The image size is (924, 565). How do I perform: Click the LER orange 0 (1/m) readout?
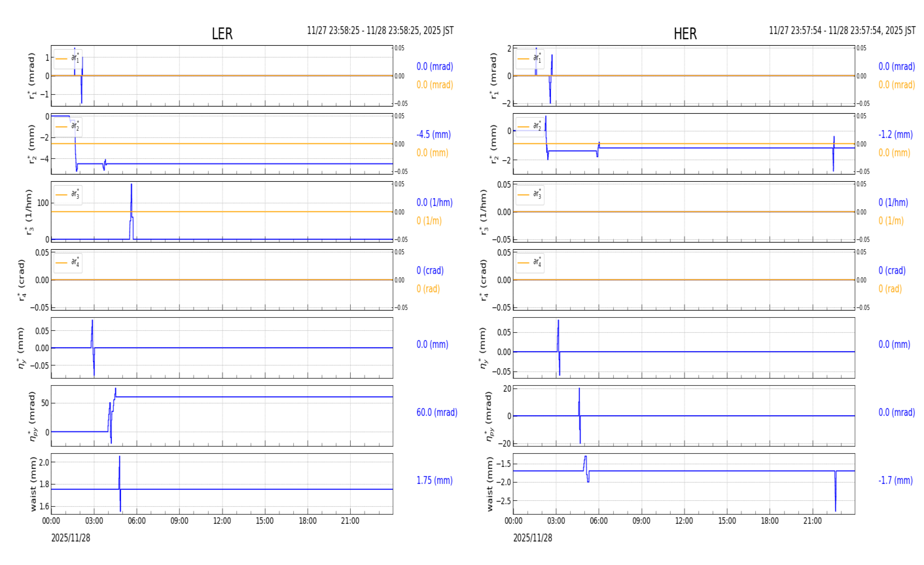click(429, 221)
